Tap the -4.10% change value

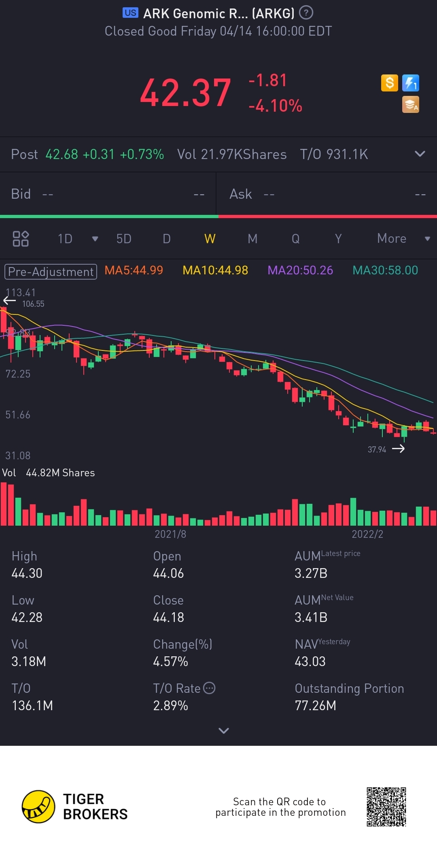click(x=276, y=106)
